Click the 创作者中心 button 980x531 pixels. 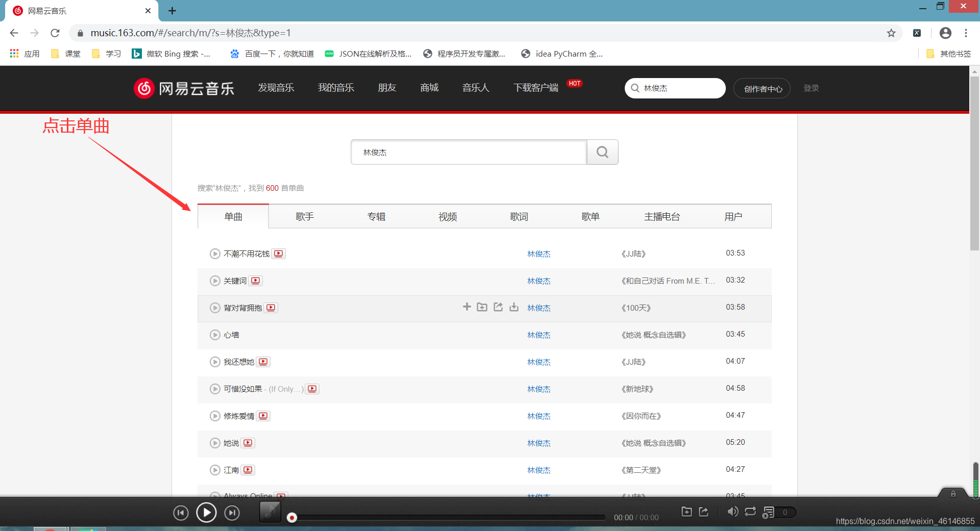pos(763,88)
